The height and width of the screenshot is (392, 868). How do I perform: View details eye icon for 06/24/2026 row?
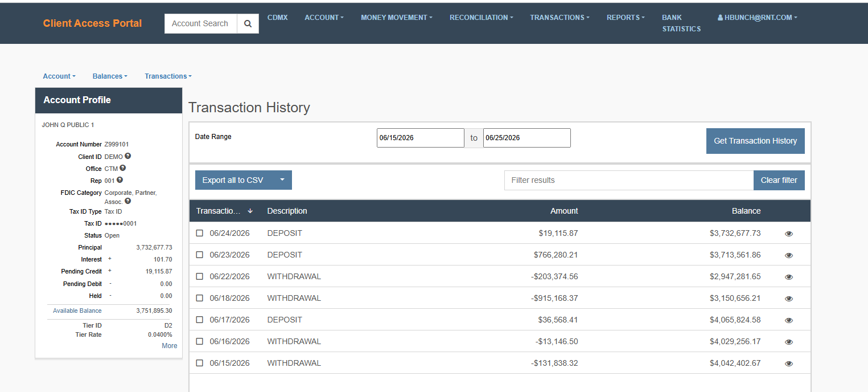tap(789, 234)
